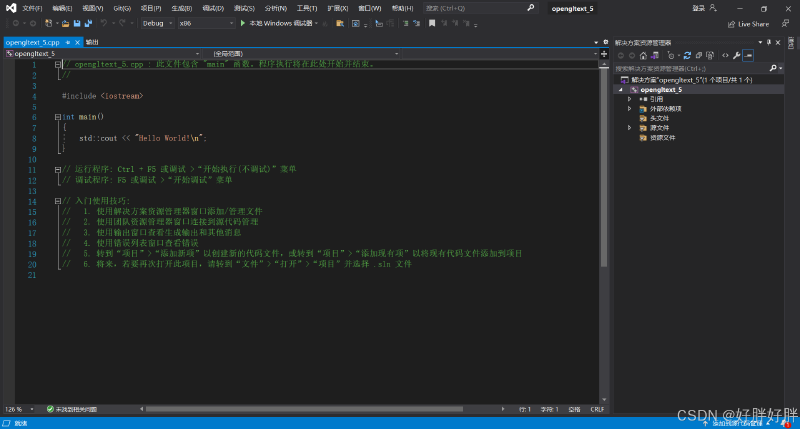Click the pending changes filter icon
The image size is (800, 429).
pyautogui.click(x=671, y=56)
